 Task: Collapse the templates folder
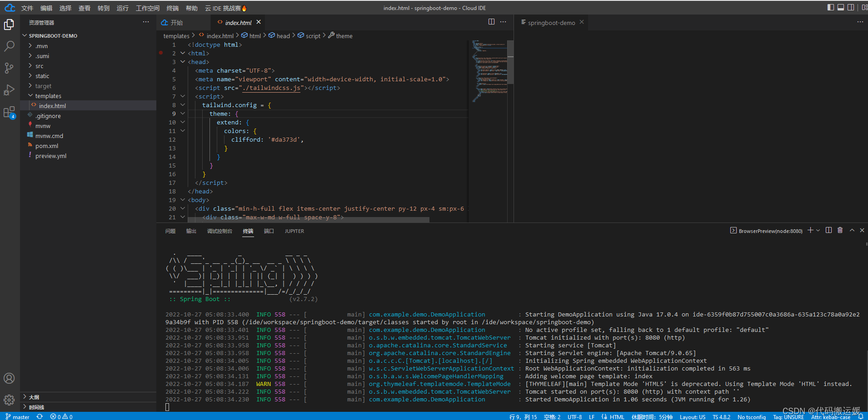pos(30,96)
